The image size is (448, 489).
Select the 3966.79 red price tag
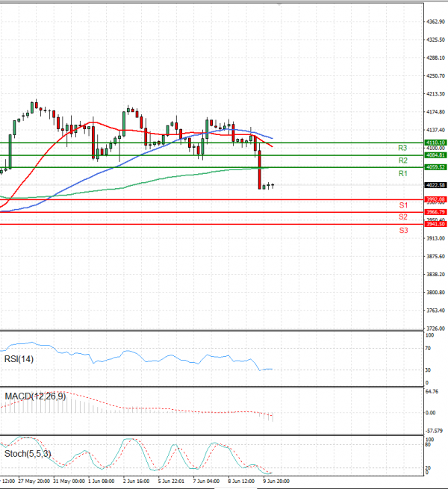click(x=436, y=212)
